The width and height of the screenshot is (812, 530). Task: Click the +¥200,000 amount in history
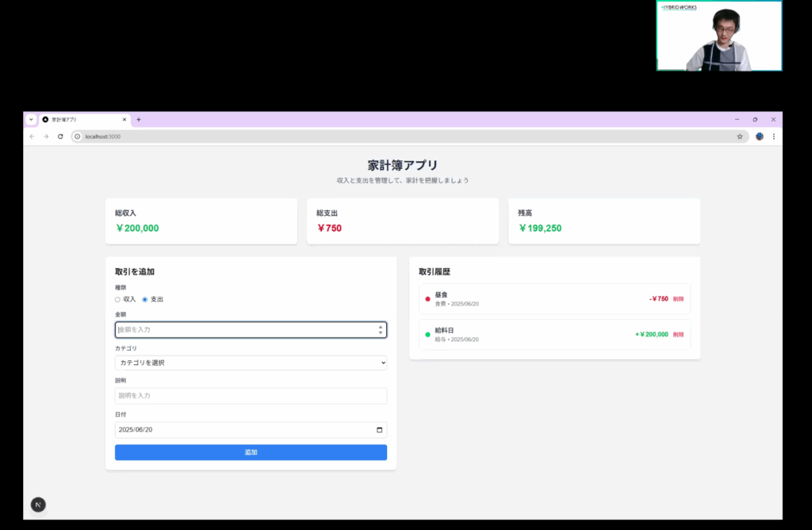pos(652,335)
